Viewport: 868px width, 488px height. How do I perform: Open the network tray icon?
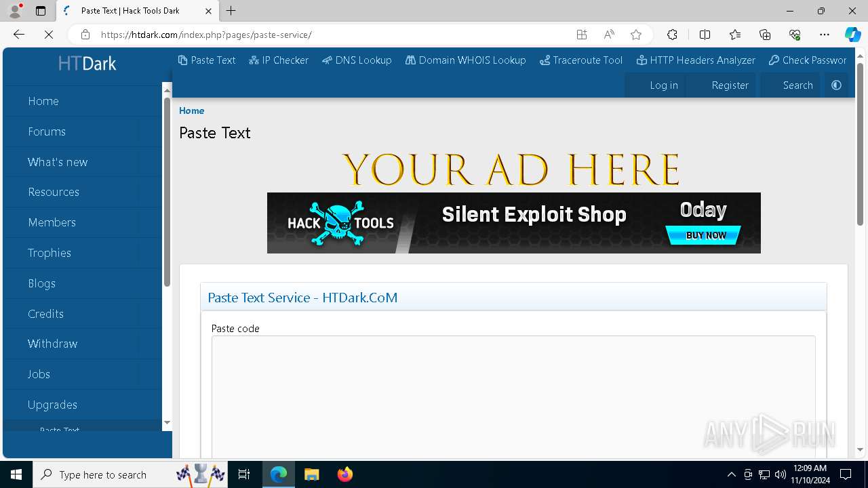tap(764, 474)
